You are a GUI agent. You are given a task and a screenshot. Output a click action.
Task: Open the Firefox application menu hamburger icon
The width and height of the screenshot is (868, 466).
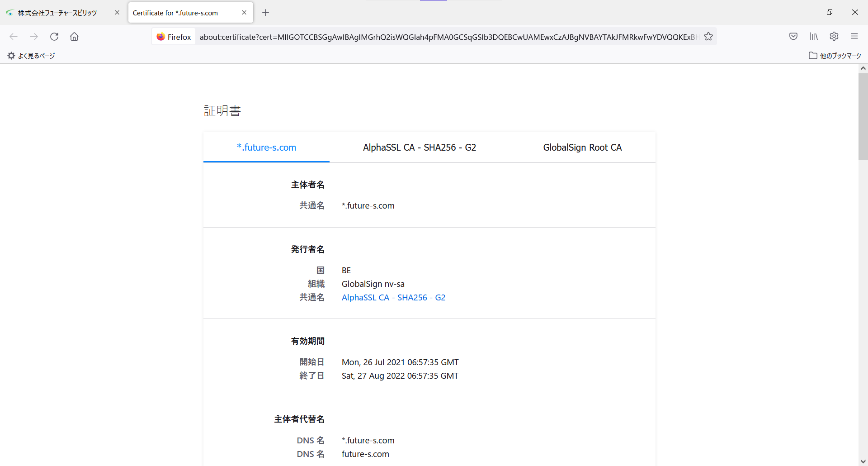coord(855,36)
